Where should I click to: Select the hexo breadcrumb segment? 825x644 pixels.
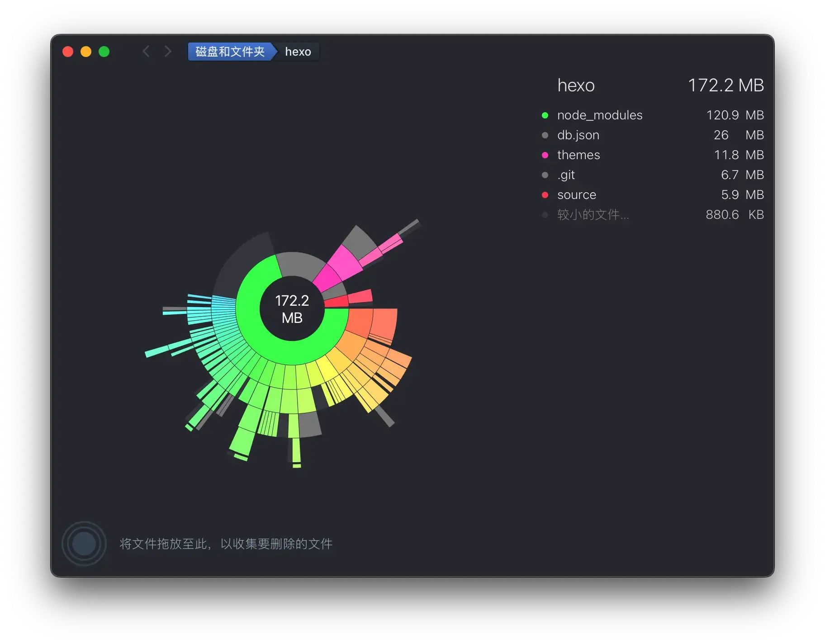click(x=298, y=52)
